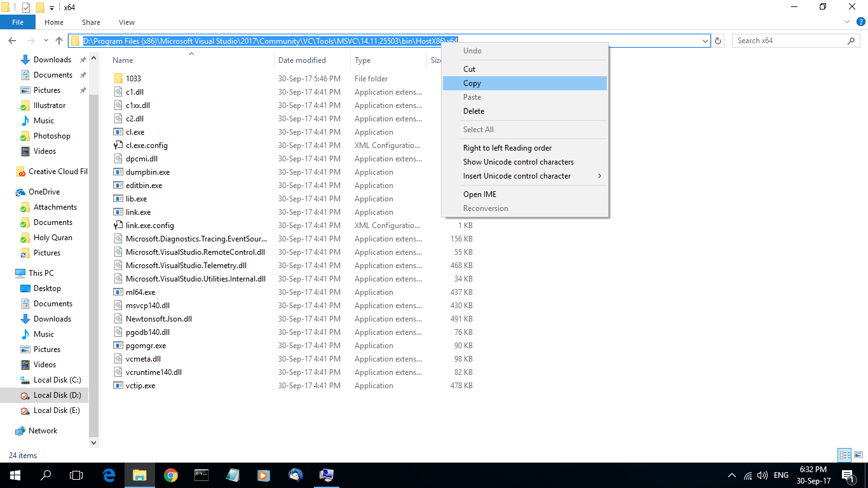Go back using the Back navigation arrow

tap(11, 40)
